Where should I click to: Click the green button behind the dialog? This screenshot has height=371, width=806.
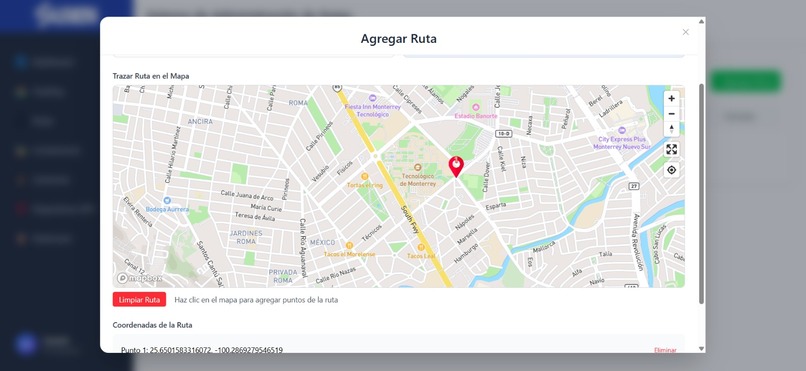[x=745, y=81]
